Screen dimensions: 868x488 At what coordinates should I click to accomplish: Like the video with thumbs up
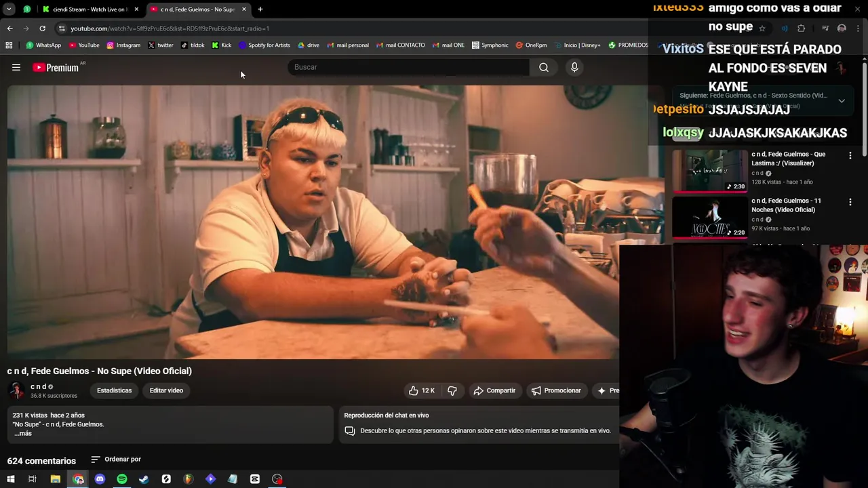point(422,390)
